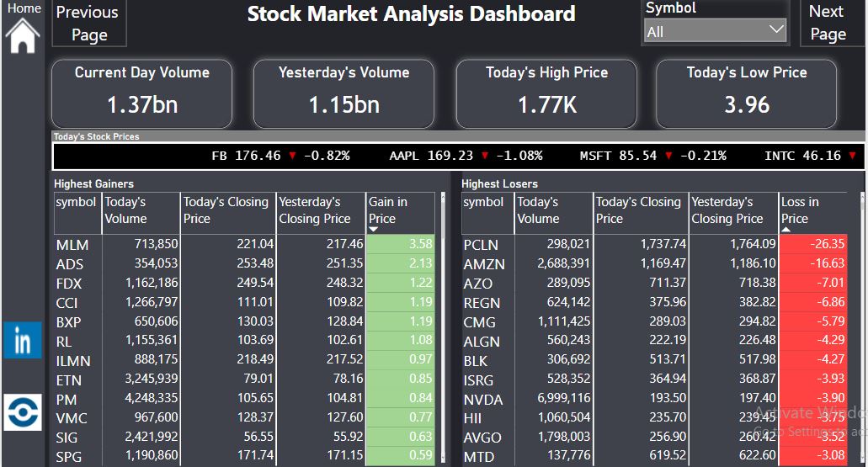Select the BXP symbol row
868x467 pixels.
point(244,321)
